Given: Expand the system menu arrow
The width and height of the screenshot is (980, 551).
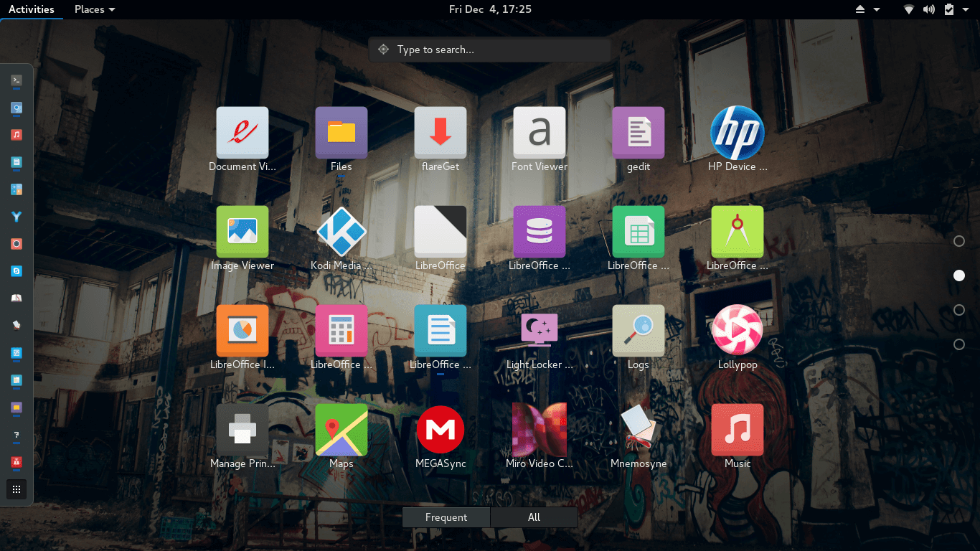Looking at the screenshot, I should (x=966, y=9).
